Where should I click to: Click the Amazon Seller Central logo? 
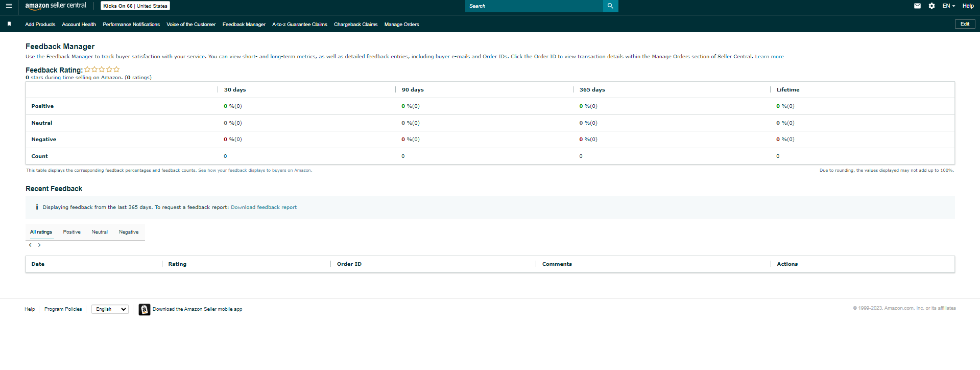(x=56, y=6)
